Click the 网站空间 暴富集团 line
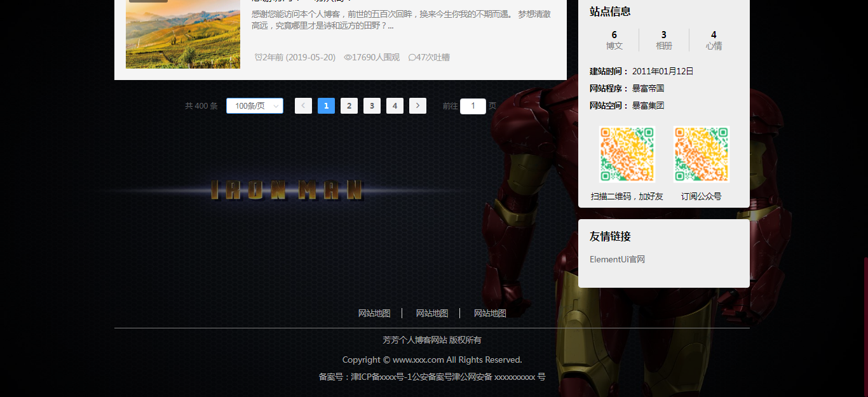Viewport: 868px width, 397px height. pyautogui.click(x=627, y=105)
